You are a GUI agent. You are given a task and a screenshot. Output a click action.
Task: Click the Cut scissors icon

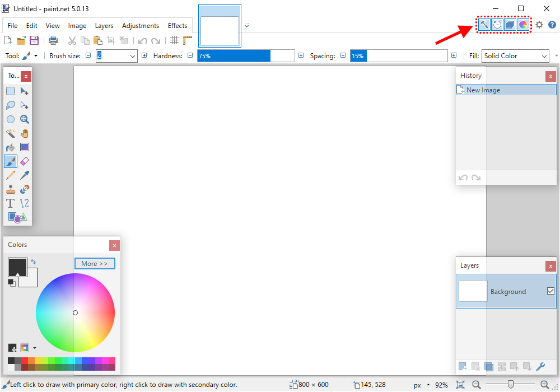[x=72, y=40]
